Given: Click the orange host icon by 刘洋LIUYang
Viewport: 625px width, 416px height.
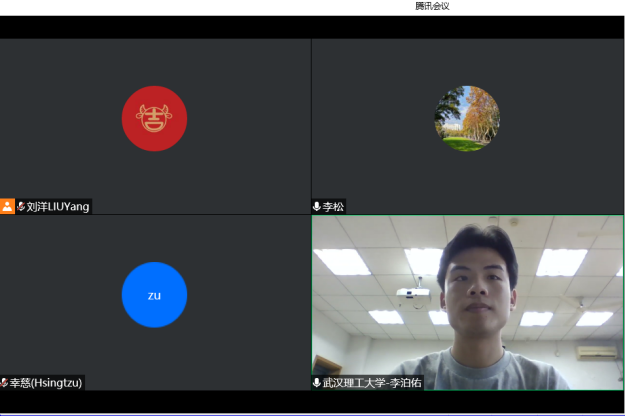Looking at the screenshot, I should (x=7, y=207).
